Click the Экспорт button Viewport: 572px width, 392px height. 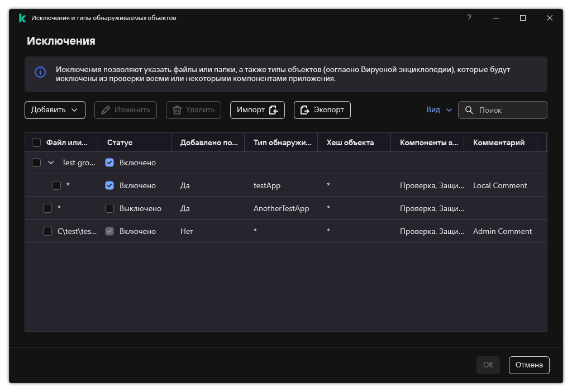click(x=322, y=110)
